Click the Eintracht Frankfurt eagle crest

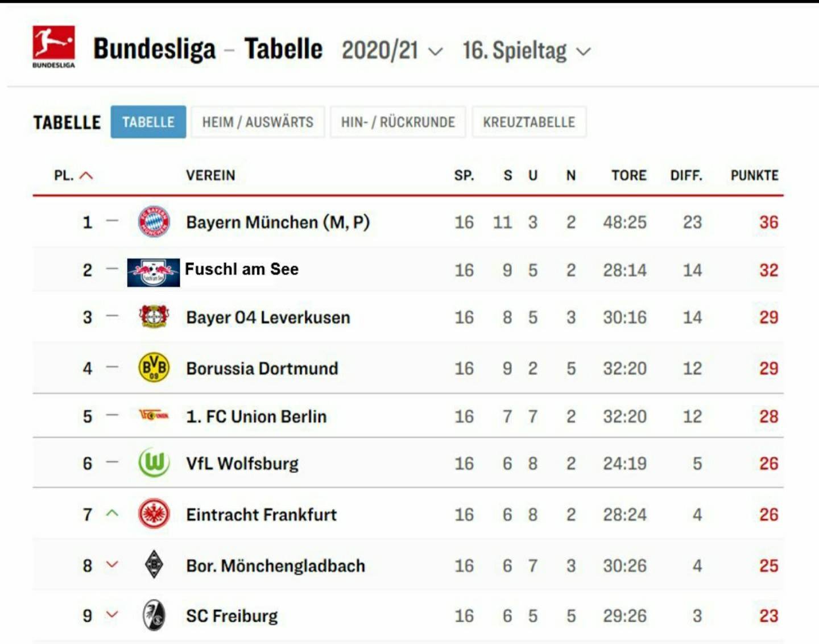click(154, 513)
